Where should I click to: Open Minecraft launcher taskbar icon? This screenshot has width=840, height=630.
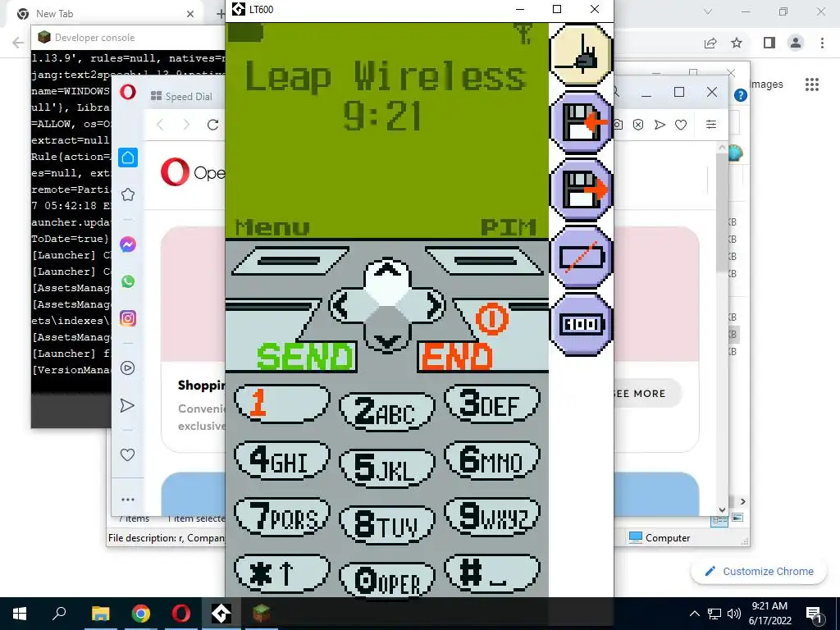click(262, 614)
